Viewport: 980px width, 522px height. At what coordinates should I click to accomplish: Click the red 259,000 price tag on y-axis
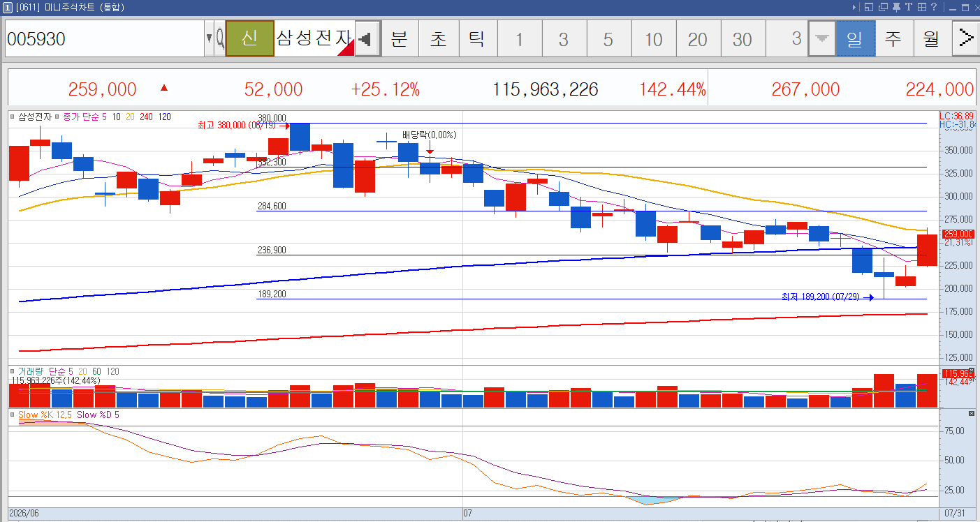pos(958,234)
